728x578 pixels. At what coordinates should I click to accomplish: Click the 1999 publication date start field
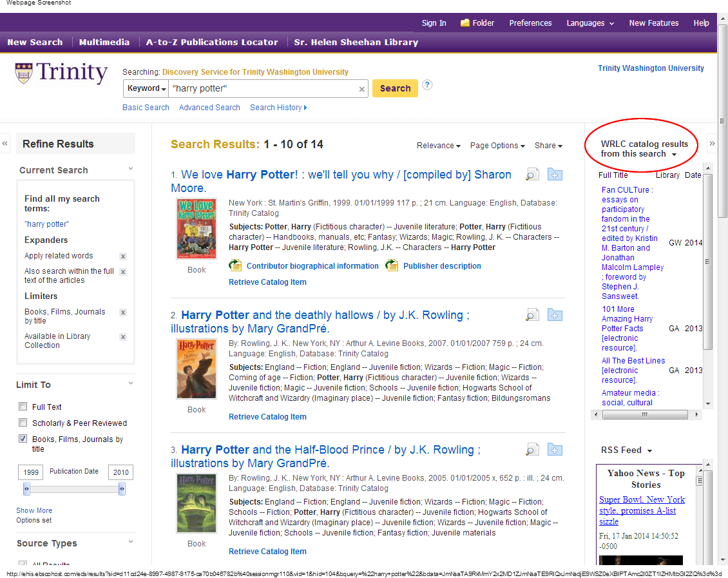31,472
